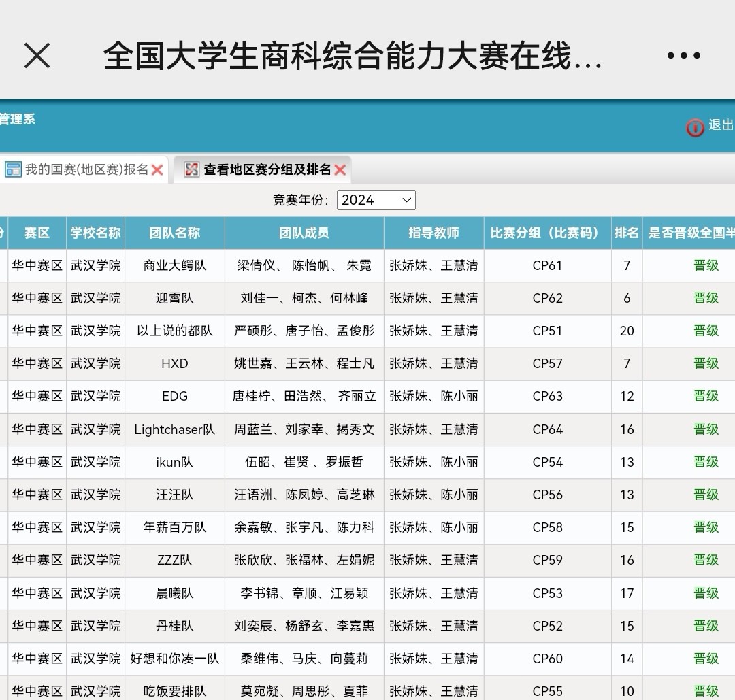The image size is (735, 700).
Task: Select the 查看地区赛分组及排名 tab
Action: [x=267, y=170]
